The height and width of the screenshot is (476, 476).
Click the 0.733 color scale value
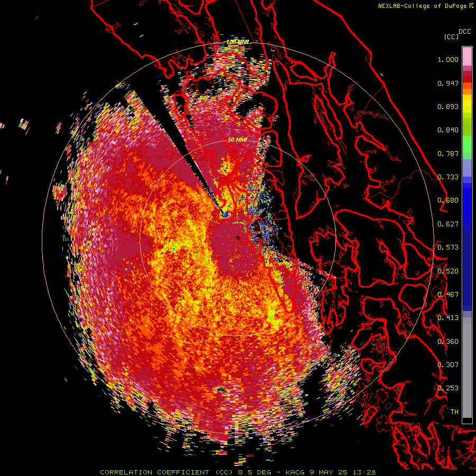(448, 177)
